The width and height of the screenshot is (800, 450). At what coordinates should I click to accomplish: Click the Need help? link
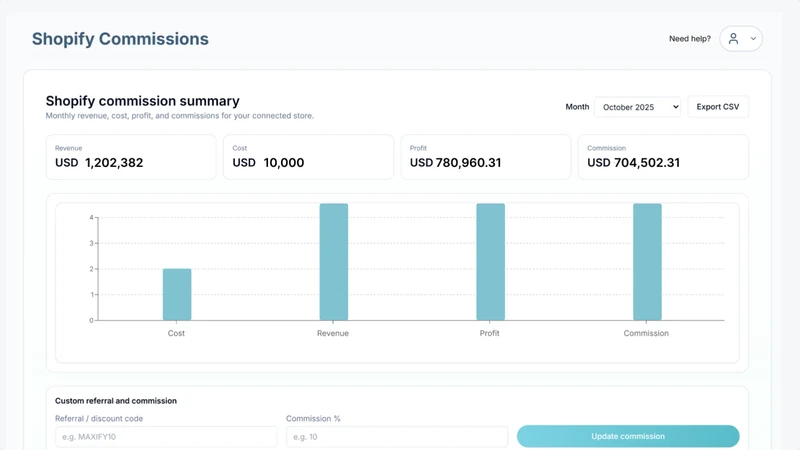pyautogui.click(x=690, y=39)
